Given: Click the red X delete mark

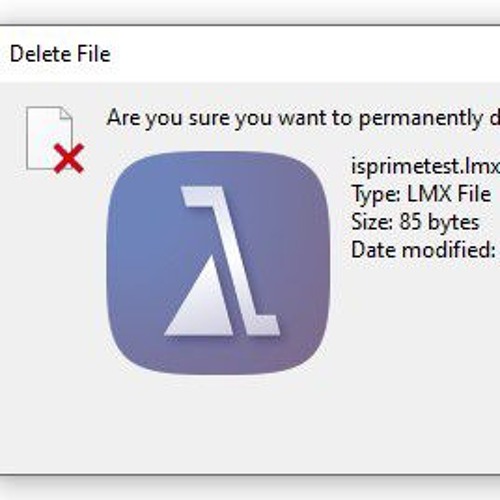Looking at the screenshot, I should click(x=69, y=158).
